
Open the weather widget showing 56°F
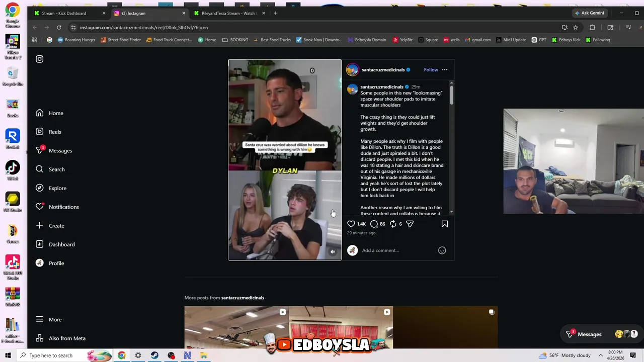point(564,355)
